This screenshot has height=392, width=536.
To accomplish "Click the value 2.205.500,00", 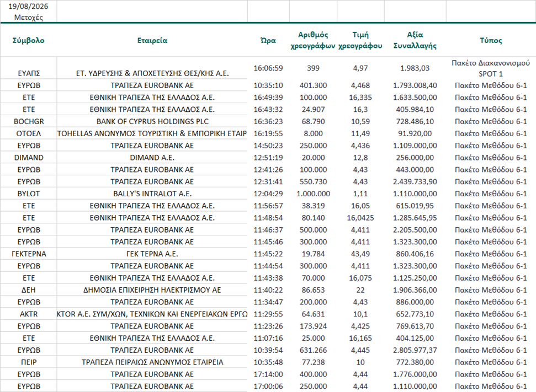I will tap(415, 230).
